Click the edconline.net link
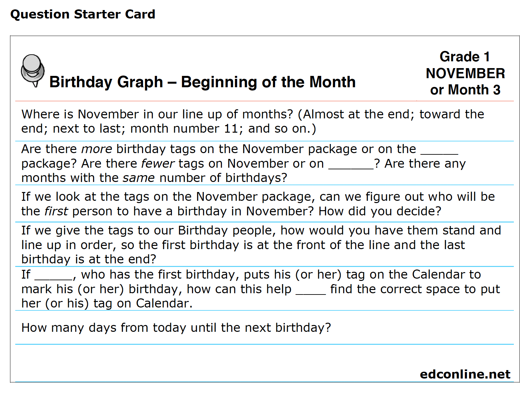532x397 pixels. (465, 374)
